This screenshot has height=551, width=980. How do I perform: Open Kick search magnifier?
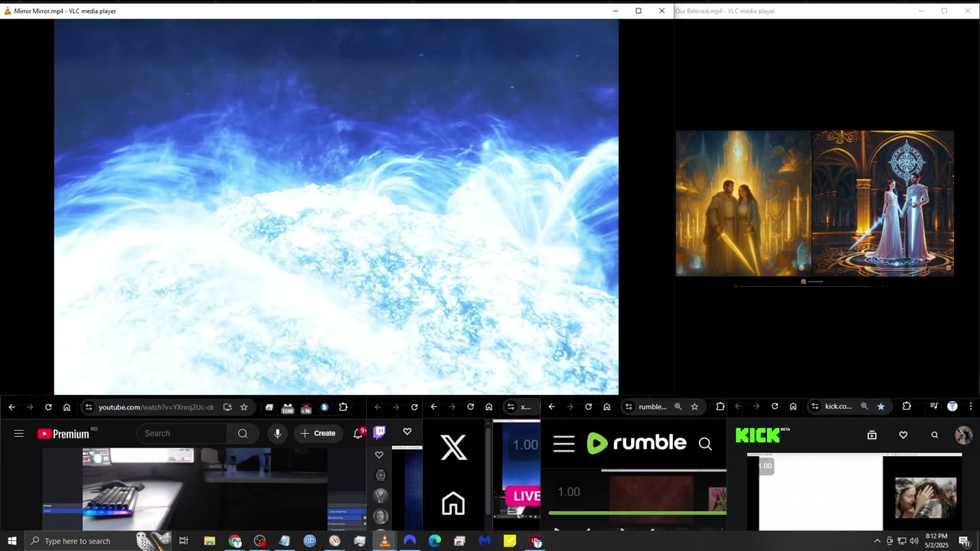click(x=935, y=435)
